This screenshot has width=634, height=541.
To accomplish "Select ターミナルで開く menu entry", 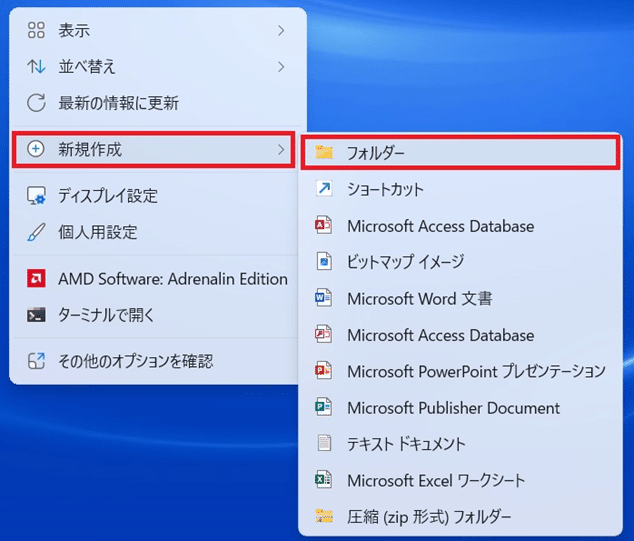I will tap(156, 315).
